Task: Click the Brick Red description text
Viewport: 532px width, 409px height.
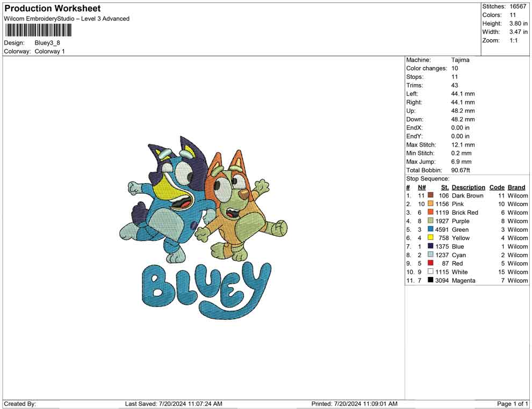Action: (465, 213)
